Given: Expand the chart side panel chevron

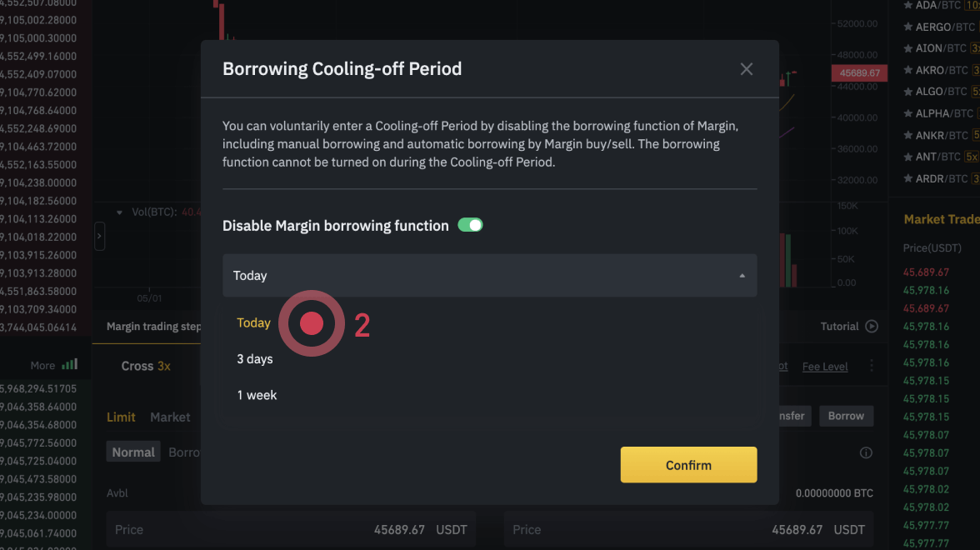Looking at the screenshot, I should [x=99, y=236].
